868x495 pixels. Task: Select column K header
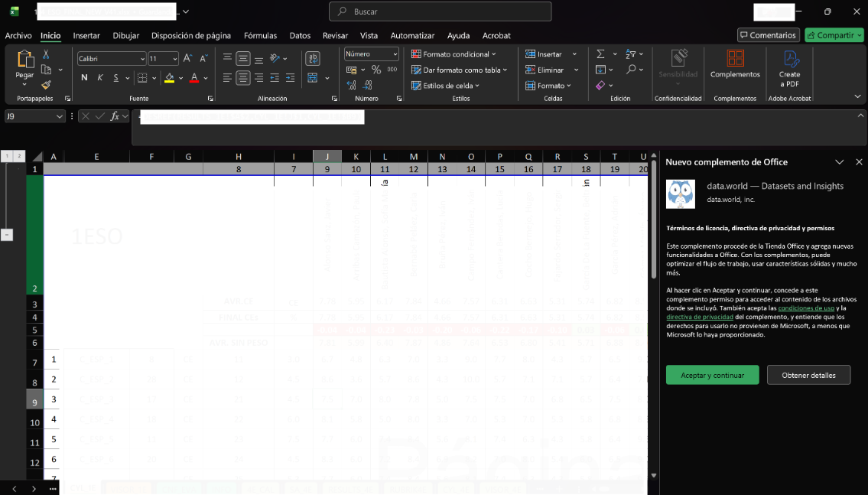356,157
